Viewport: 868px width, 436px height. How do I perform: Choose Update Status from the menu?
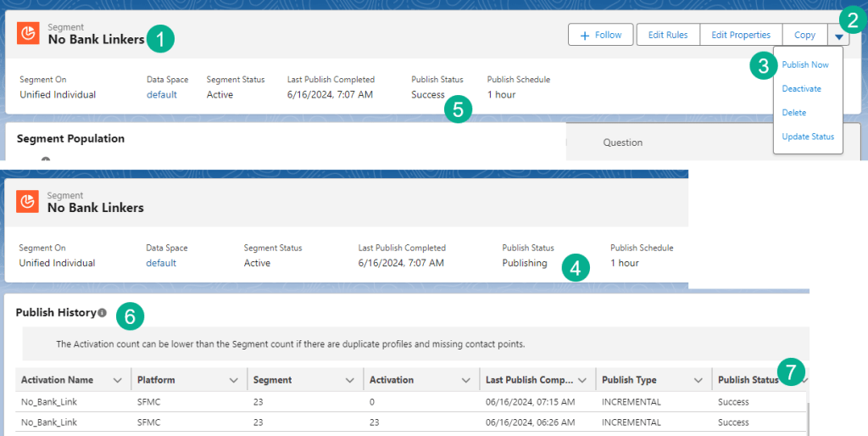tap(807, 137)
